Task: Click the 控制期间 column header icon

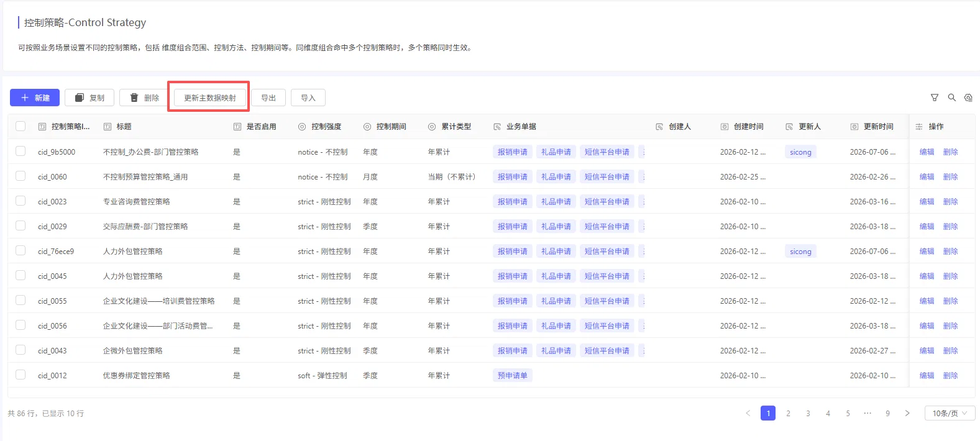Action: pos(367,127)
